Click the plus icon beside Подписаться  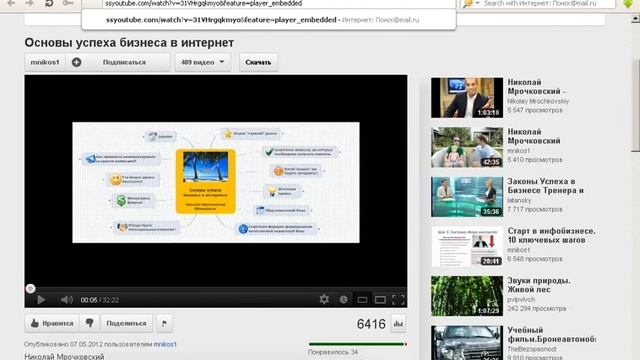(76, 62)
